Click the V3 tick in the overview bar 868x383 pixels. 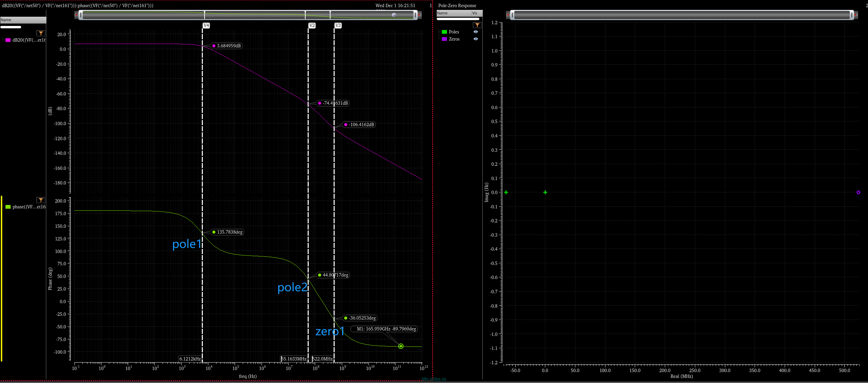click(x=330, y=15)
